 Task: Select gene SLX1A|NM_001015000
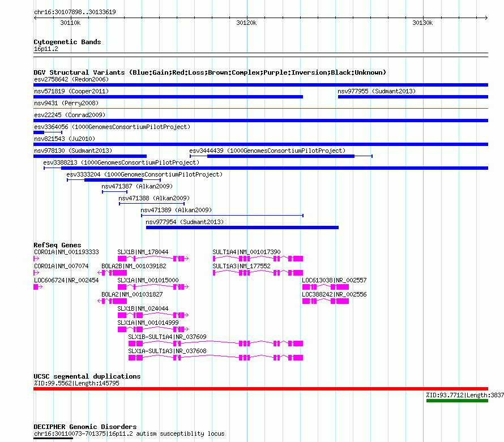coord(148,280)
